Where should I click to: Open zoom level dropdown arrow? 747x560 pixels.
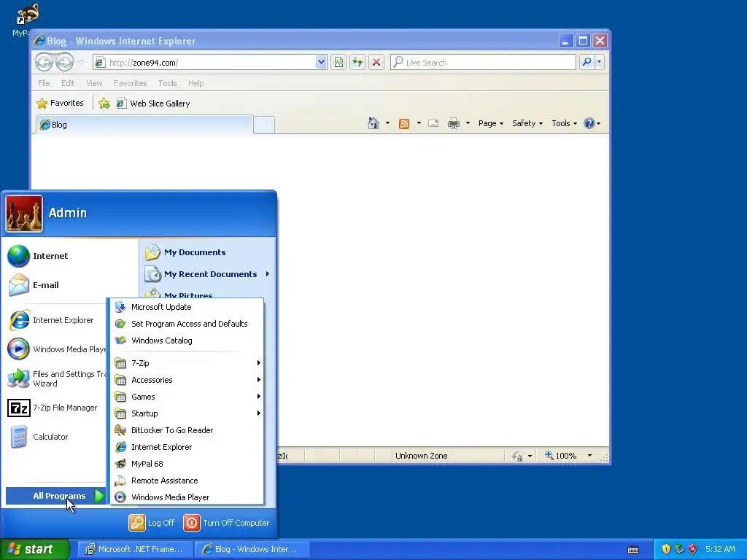point(589,455)
